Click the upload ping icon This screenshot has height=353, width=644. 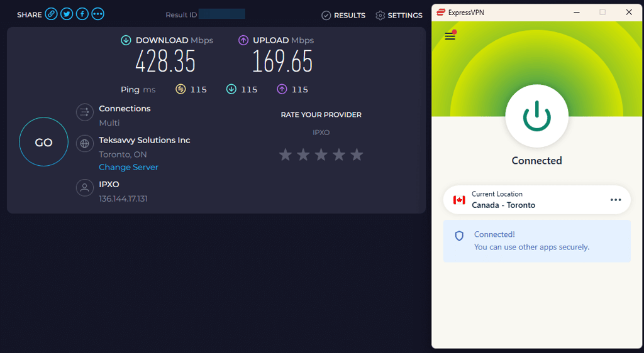(282, 89)
